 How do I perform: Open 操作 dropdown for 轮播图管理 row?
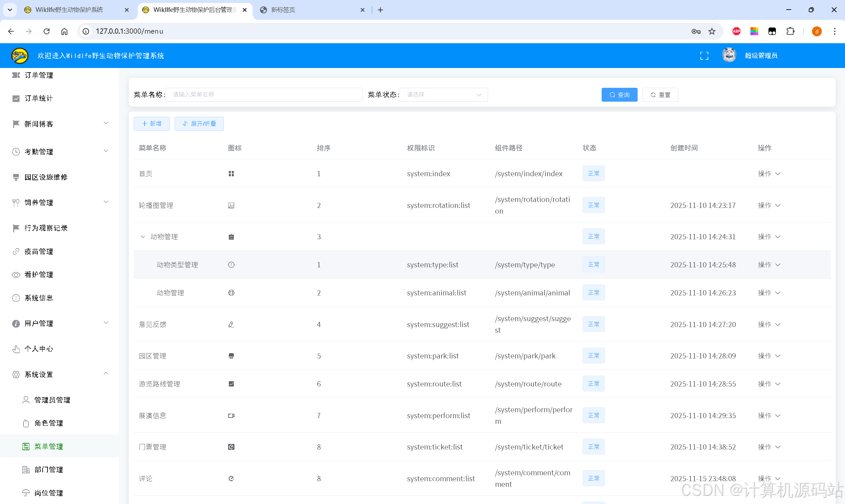coord(769,205)
